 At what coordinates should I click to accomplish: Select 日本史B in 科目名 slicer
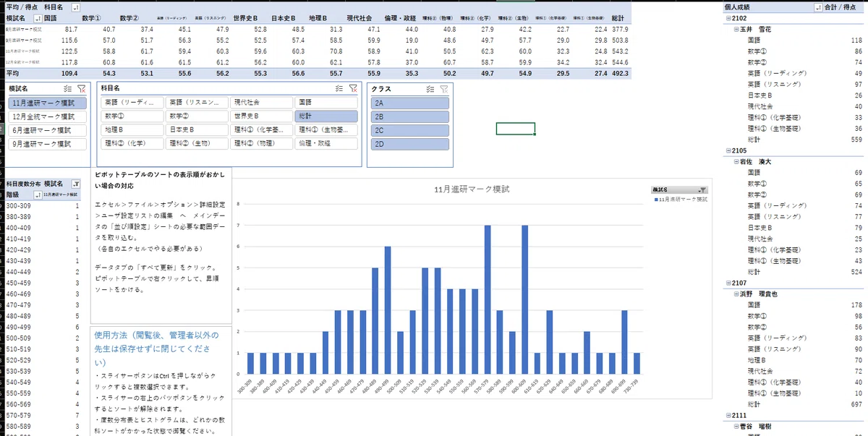click(x=197, y=130)
